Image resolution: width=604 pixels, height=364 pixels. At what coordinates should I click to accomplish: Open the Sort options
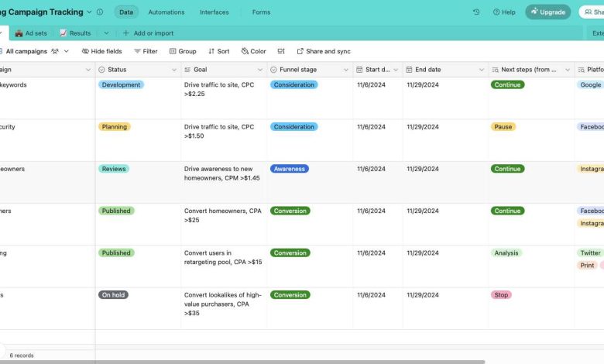[x=218, y=51]
